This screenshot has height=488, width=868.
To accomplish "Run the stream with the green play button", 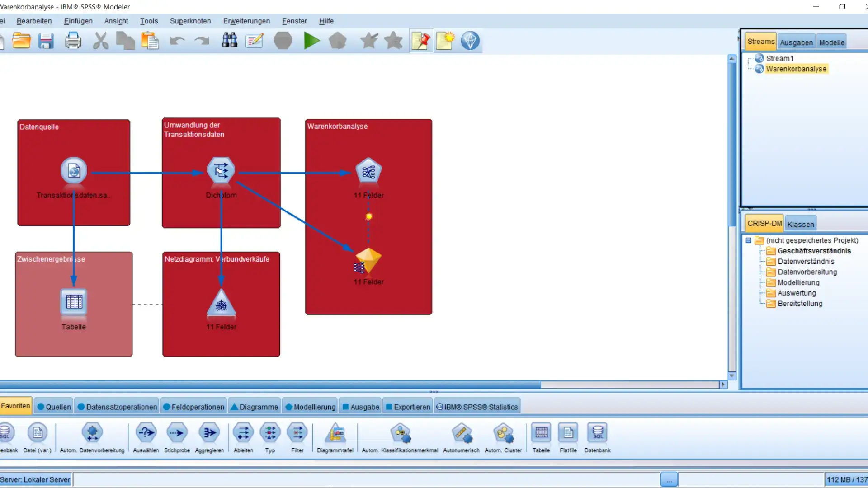I will click(x=311, y=41).
